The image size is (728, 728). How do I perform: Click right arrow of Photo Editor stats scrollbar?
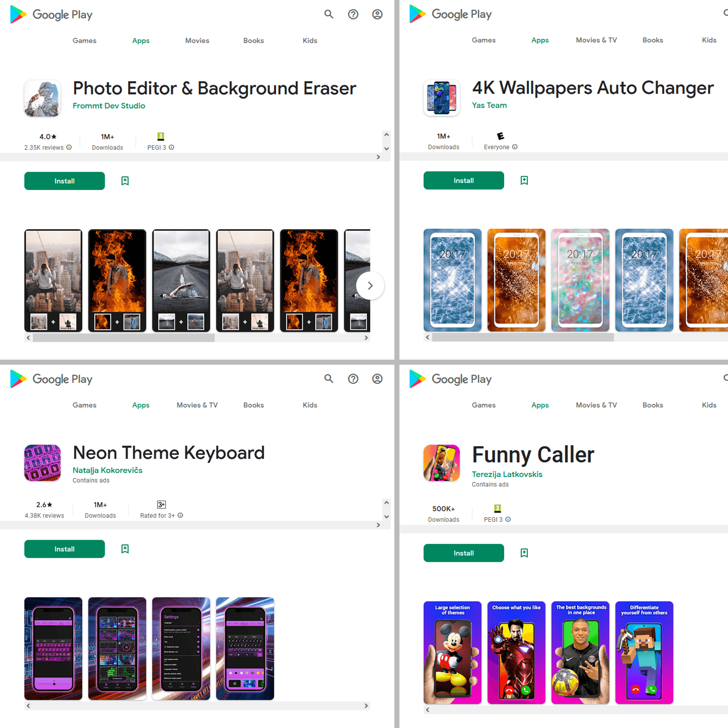(x=378, y=157)
